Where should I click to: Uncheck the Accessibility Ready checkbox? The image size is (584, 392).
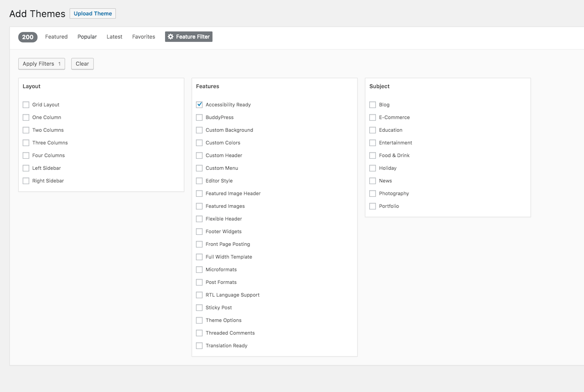pos(199,105)
